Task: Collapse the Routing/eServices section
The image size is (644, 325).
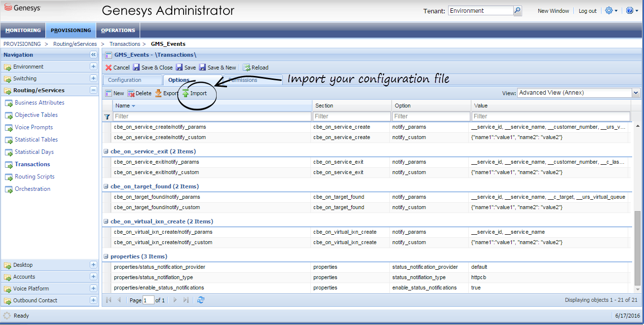Action: click(93, 90)
